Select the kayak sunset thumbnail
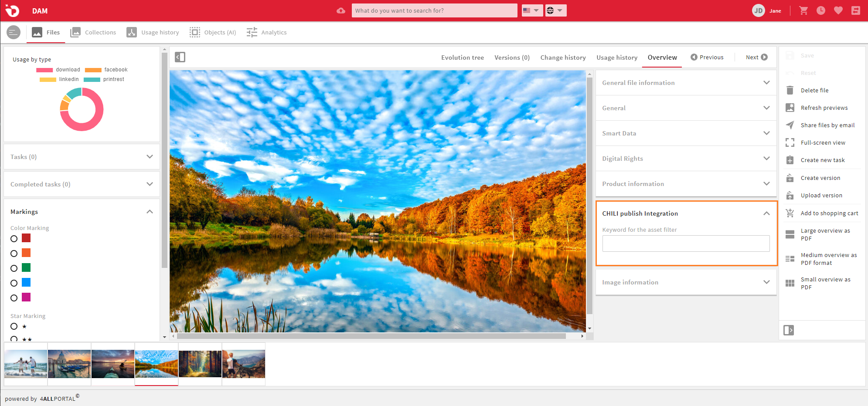868x406 pixels. coord(113,364)
